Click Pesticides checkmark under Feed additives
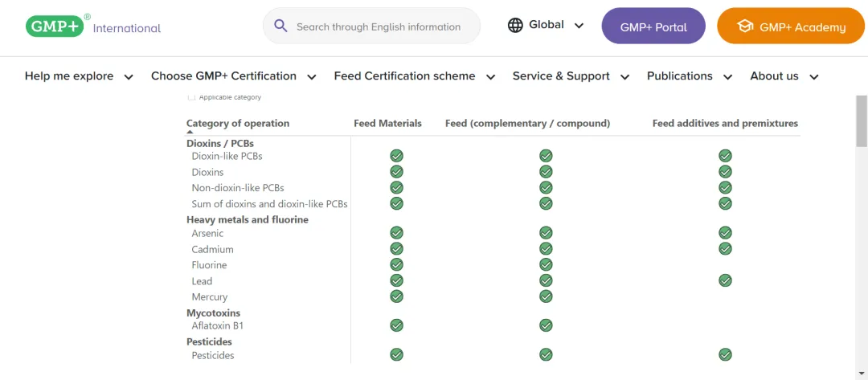 [x=725, y=354]
